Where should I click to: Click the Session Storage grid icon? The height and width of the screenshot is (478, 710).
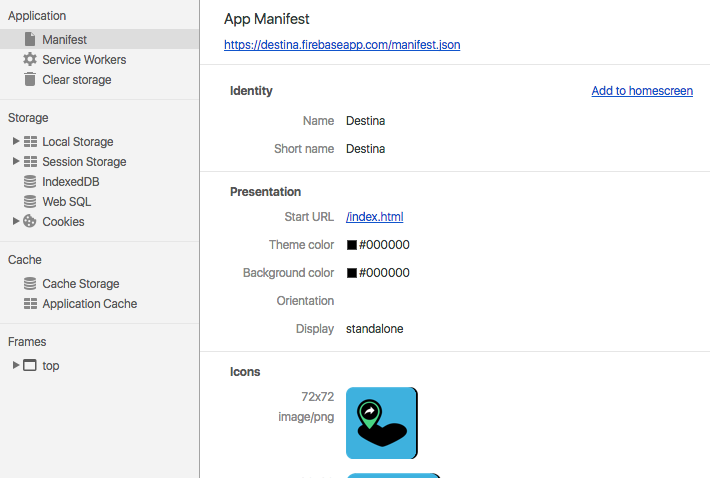30,162
